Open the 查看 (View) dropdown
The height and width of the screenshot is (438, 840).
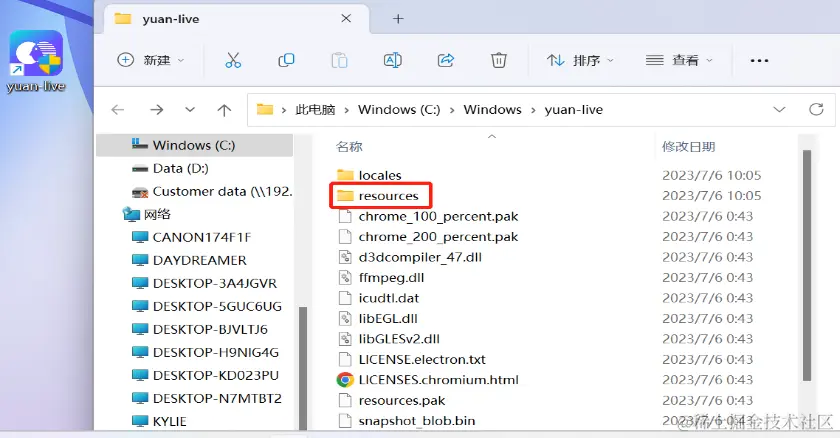point(679,60)
